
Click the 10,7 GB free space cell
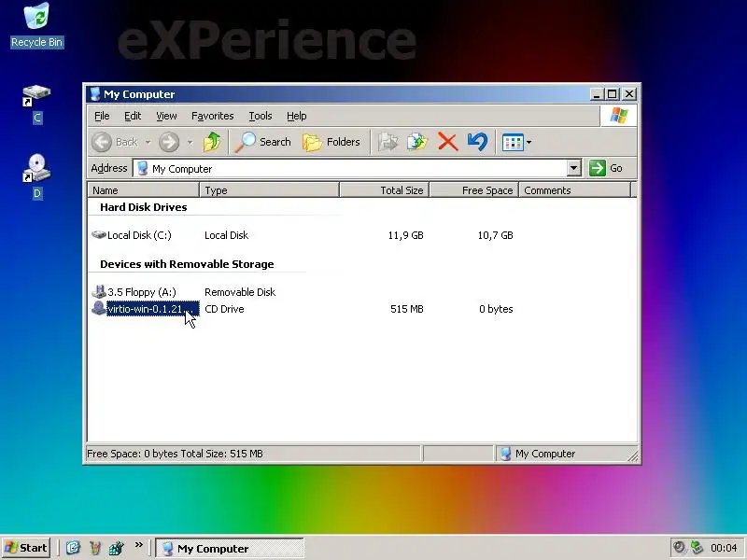[495, 235]
